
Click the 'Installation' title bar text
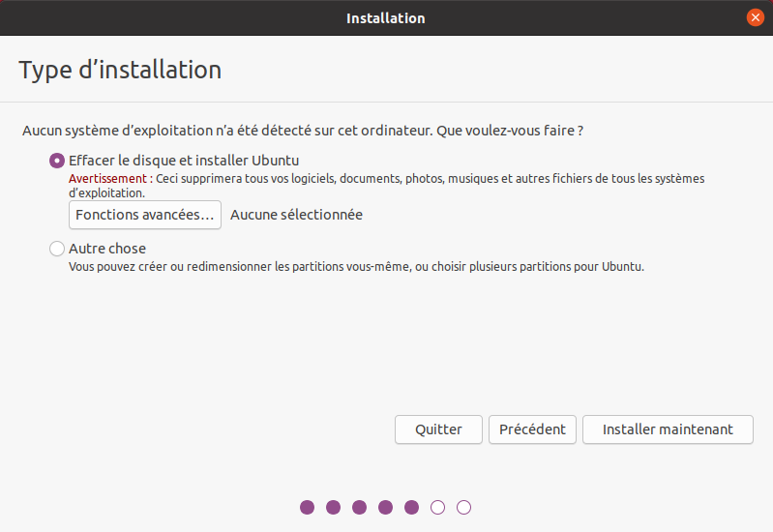pyautogui.click(x=385, y=18)
